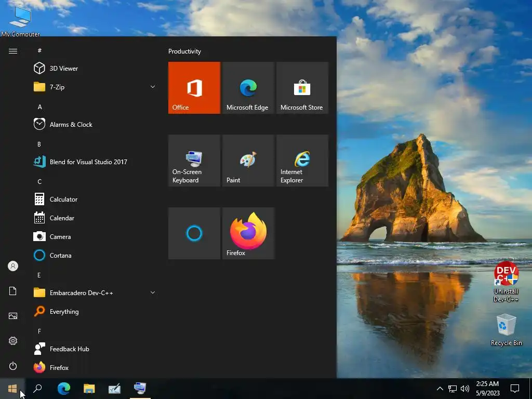Click the Cortana circle tile
Image resolution: width=532 pixels, height=399 pixels.
pos(194,233)
